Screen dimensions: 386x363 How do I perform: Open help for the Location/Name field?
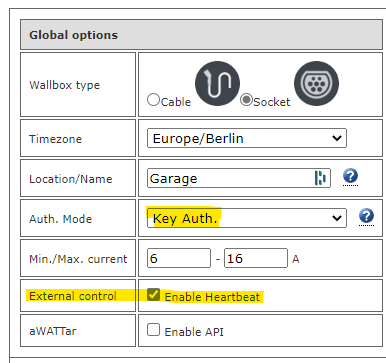350,176
